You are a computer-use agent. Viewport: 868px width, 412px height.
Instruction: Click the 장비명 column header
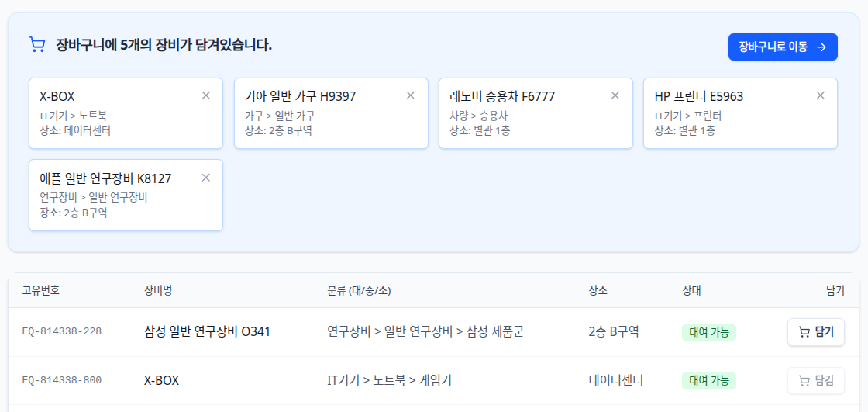158,290
